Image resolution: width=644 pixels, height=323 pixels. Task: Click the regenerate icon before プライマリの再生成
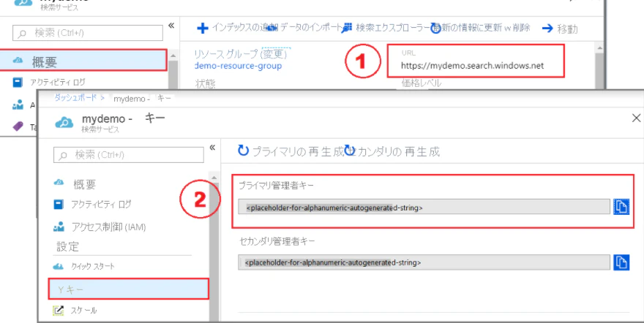click(243, 151)
